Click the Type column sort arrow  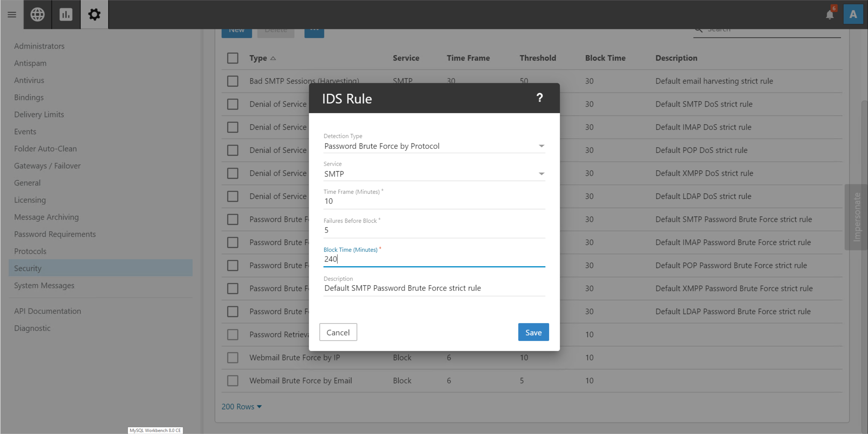[x=273, y=58]
